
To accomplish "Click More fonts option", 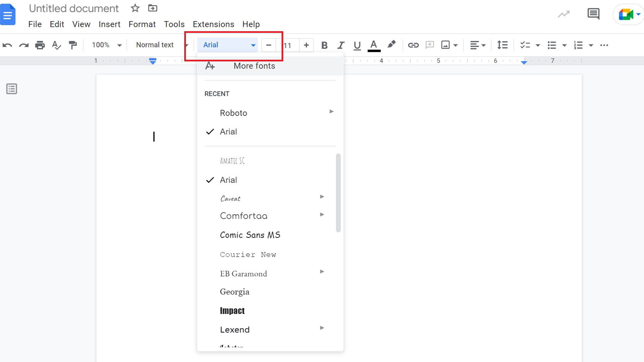I will 254,66.
